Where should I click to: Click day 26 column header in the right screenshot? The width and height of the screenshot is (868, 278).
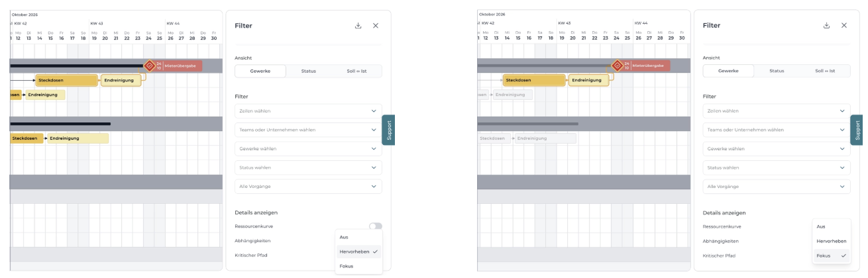pyautogui.click(x=638, y=36)
